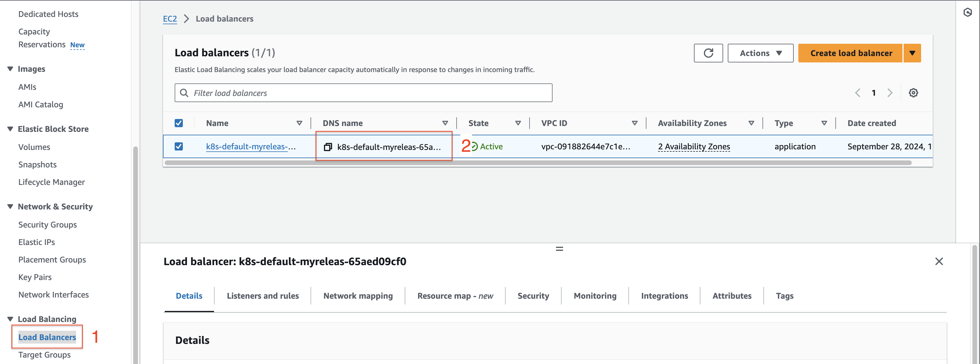Open Elastic IPs in sidebar

point(36,242)
